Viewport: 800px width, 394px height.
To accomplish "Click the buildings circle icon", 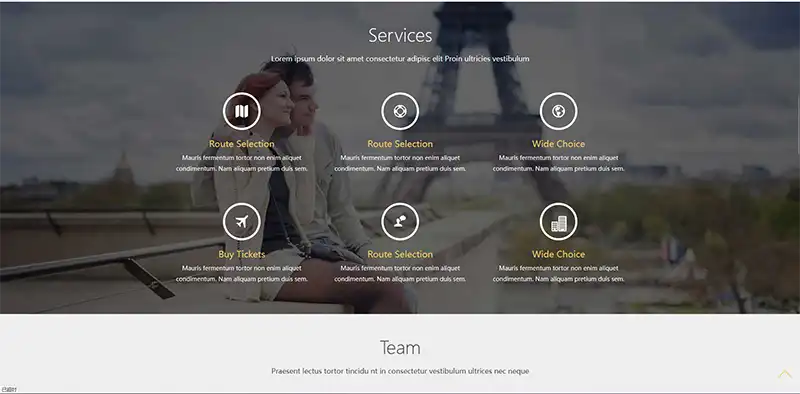I will [x=559, y=221].
